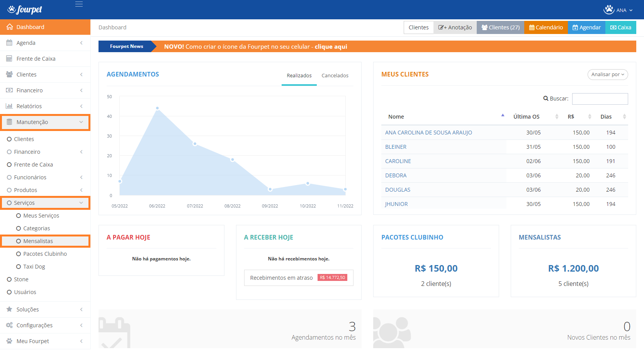This screenshot has height=352, width=644.
Task: Open Pacotes Clubinho submenu item
Action: click(x=41, y=254)
